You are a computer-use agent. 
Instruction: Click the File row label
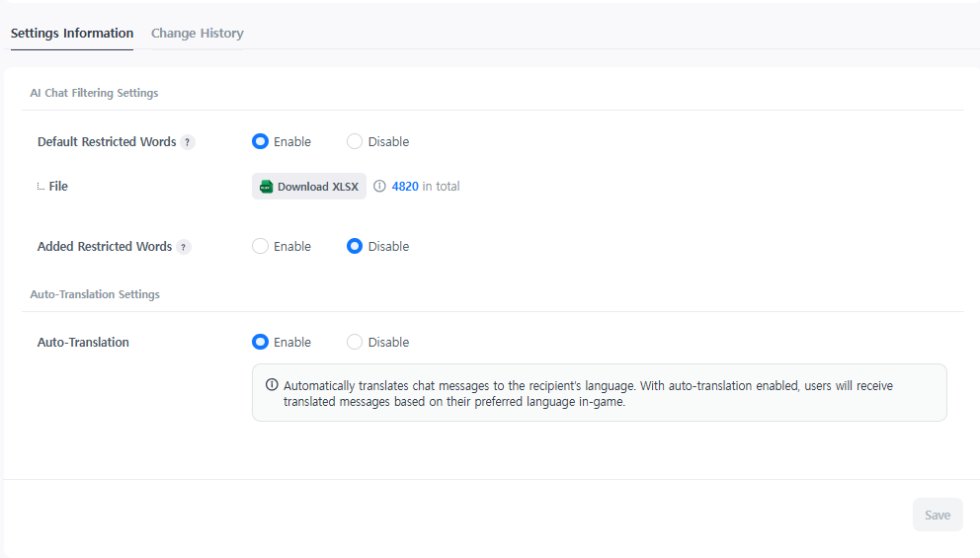click(x=58, y=187)
